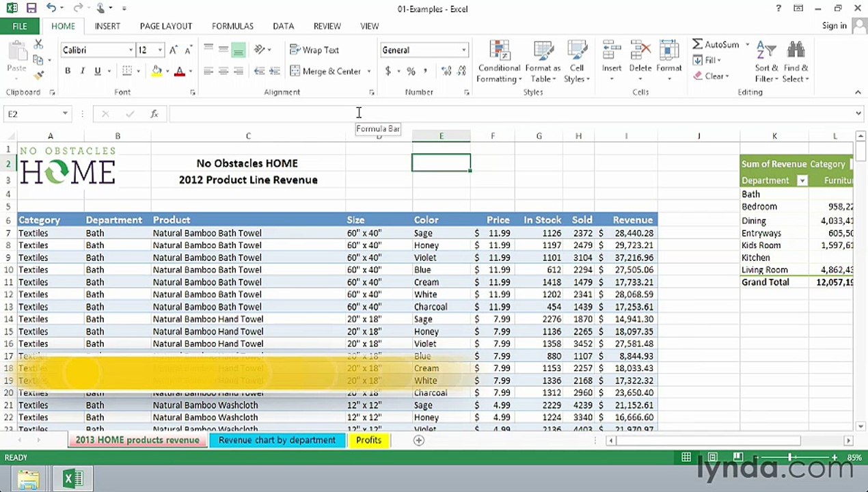Viewport: 868px width, 492px height.
Task: Decrease font size with smaller A icon
Action: (x=189, y=50)
